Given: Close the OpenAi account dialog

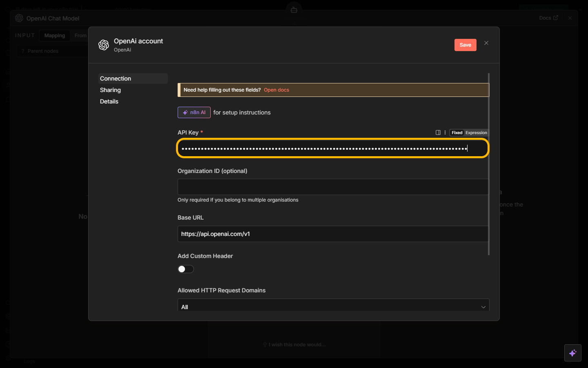Looking at the screenshot, I should [486, 43].
